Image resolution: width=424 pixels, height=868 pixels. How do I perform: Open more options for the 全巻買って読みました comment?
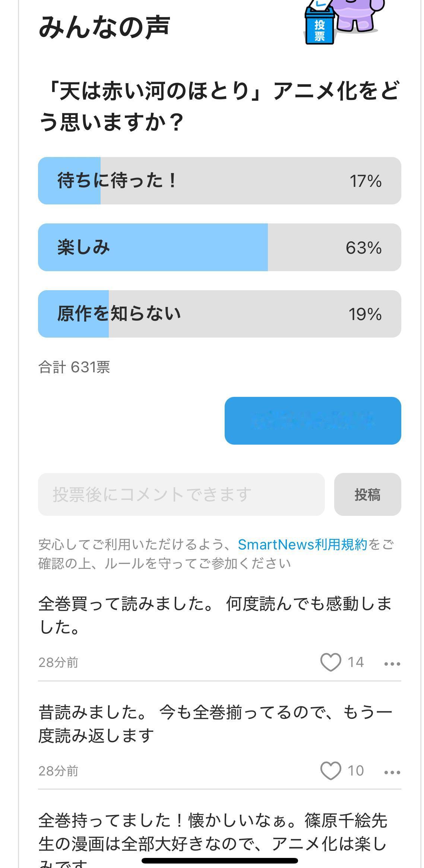[392, 664]
